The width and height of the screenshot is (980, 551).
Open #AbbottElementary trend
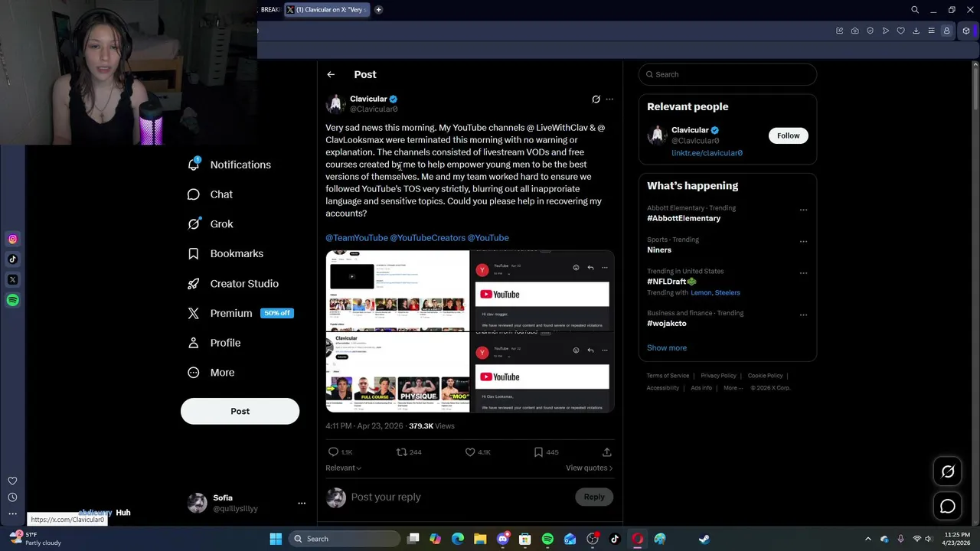coord(684,218)
